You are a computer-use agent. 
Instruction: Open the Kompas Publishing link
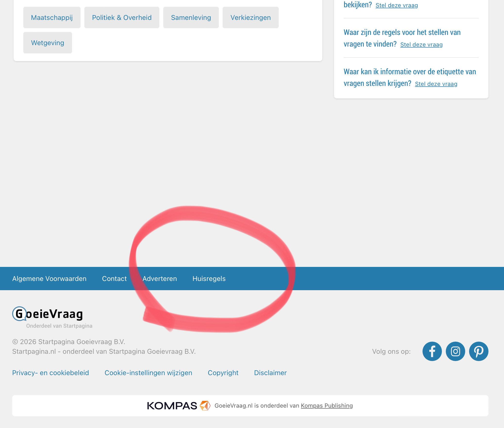(x=327, y=405)
